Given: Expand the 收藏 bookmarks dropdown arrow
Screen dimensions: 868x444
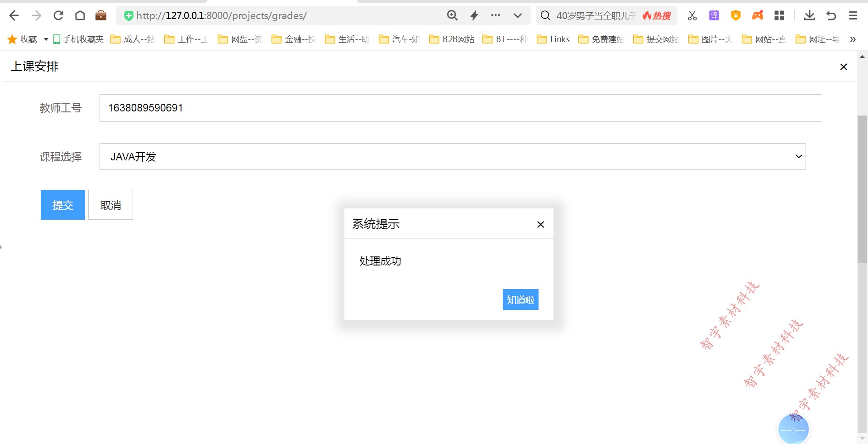Looking at the screenshot, I should (45, 39).
